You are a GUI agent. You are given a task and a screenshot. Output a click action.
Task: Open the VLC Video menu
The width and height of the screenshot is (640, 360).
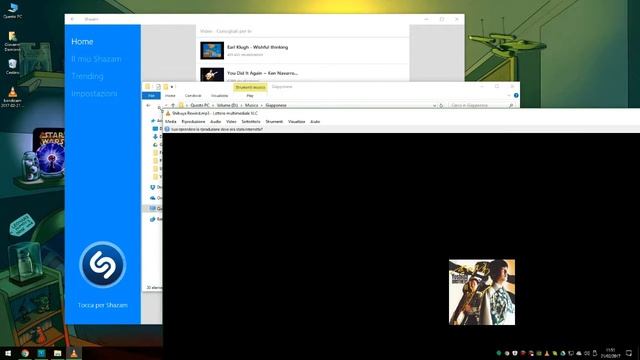[x=231, y=122]
